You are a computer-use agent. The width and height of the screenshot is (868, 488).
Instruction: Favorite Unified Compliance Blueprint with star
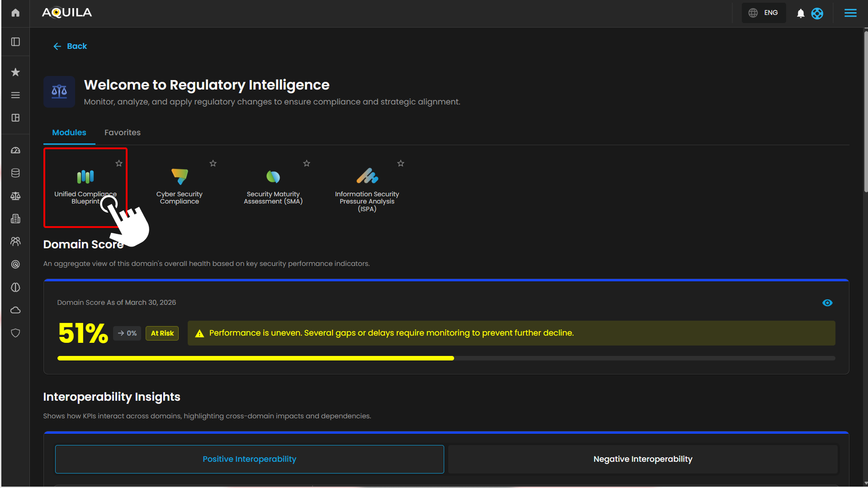(119, 163)
